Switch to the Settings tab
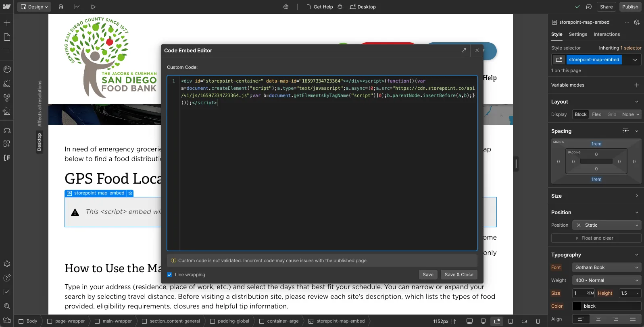This screenshot has height=327, width=644. (578, 34)
